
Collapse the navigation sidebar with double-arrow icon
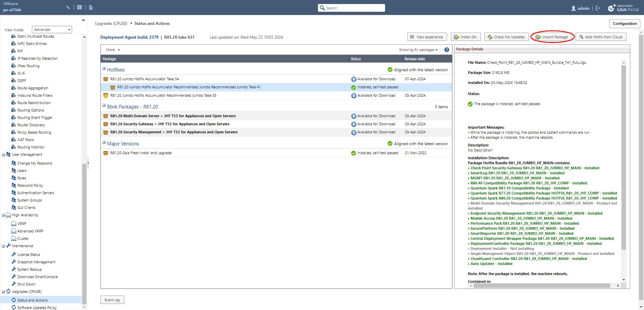[x=83, y=20]
